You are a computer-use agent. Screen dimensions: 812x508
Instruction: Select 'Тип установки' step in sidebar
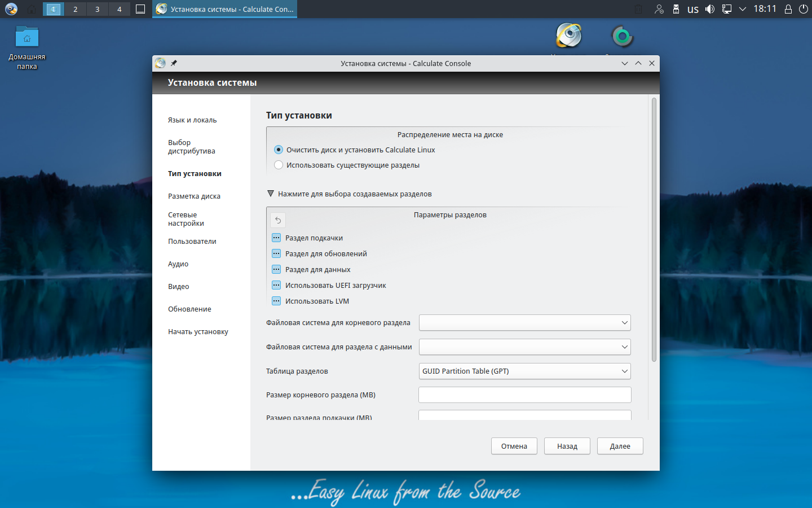pyautogui.click(x=195, y=173)
